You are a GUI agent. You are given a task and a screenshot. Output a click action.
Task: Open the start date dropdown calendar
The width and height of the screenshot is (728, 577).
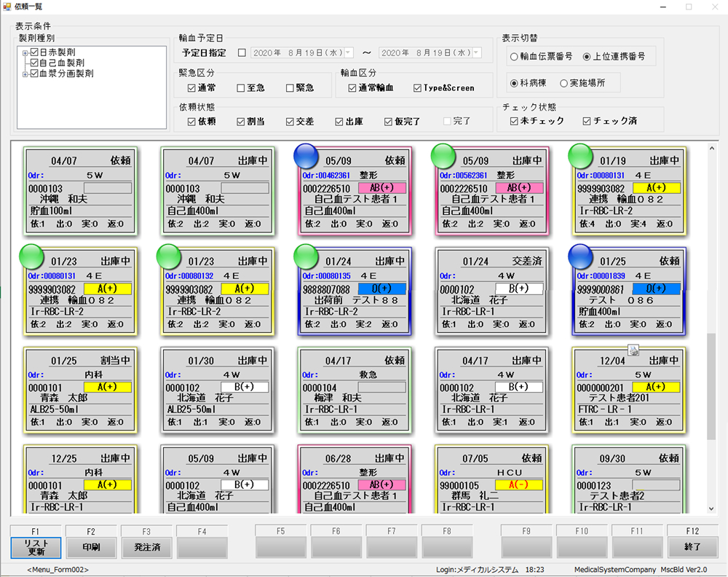click(348, 53)
